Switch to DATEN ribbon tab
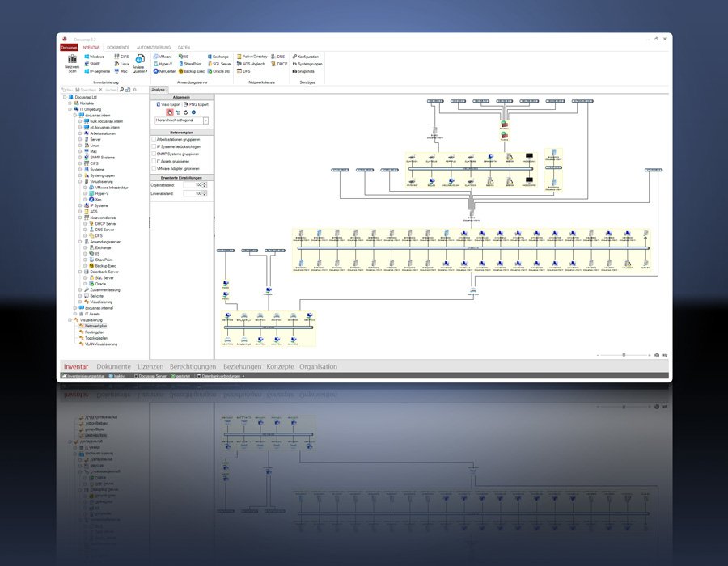728x566 pixels. [184, 48]
